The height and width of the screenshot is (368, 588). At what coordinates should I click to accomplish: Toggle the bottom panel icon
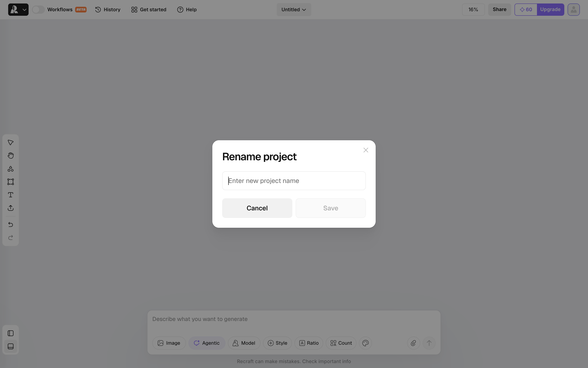coord(10,346)
